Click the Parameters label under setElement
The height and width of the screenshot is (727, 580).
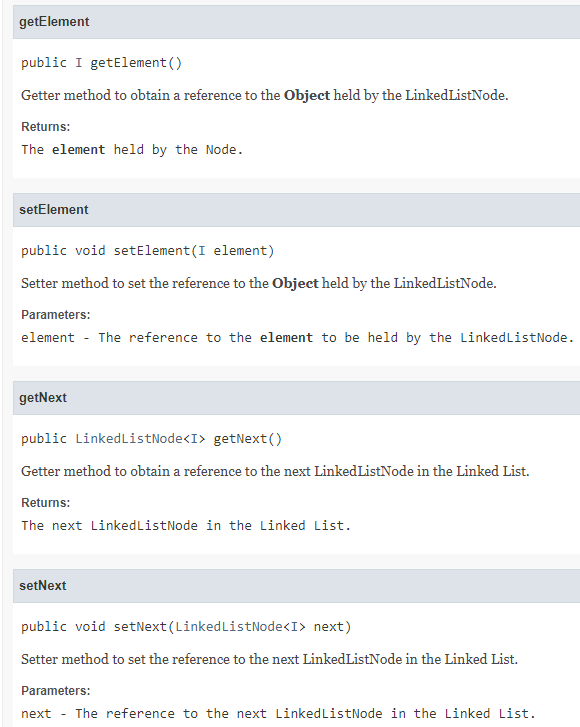56,315
